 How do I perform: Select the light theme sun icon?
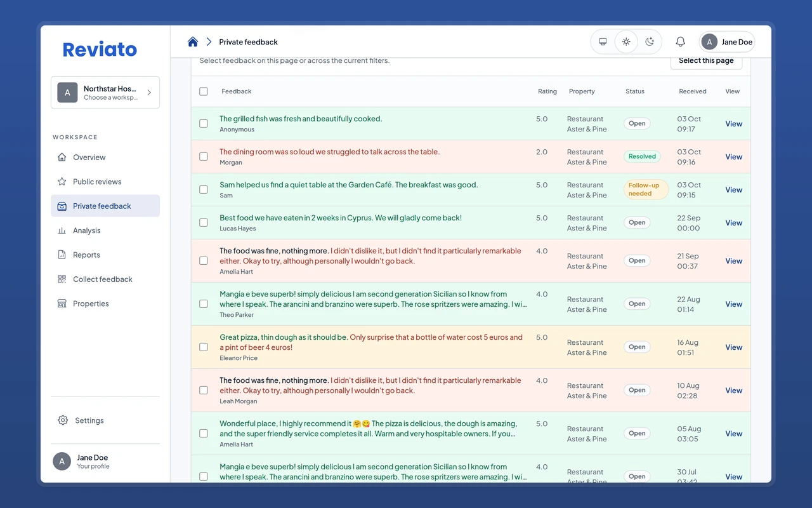(x=626, y=42)
